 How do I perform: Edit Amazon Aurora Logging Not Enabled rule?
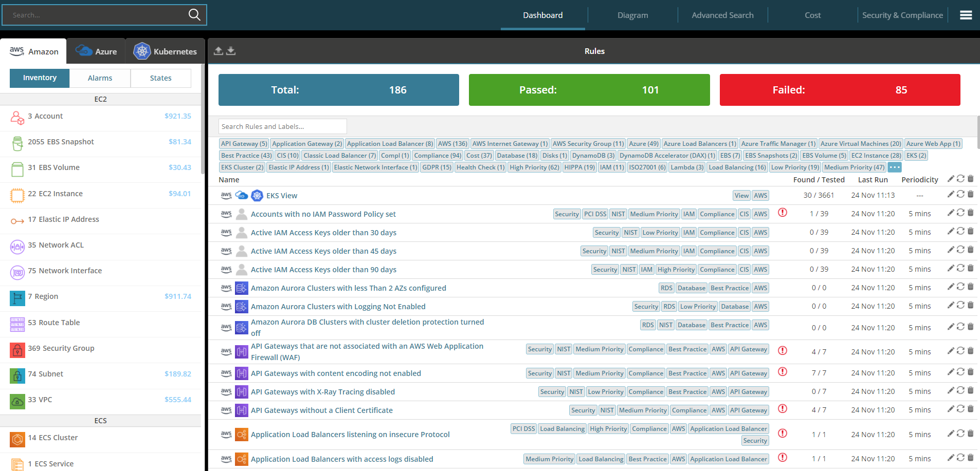951,305
